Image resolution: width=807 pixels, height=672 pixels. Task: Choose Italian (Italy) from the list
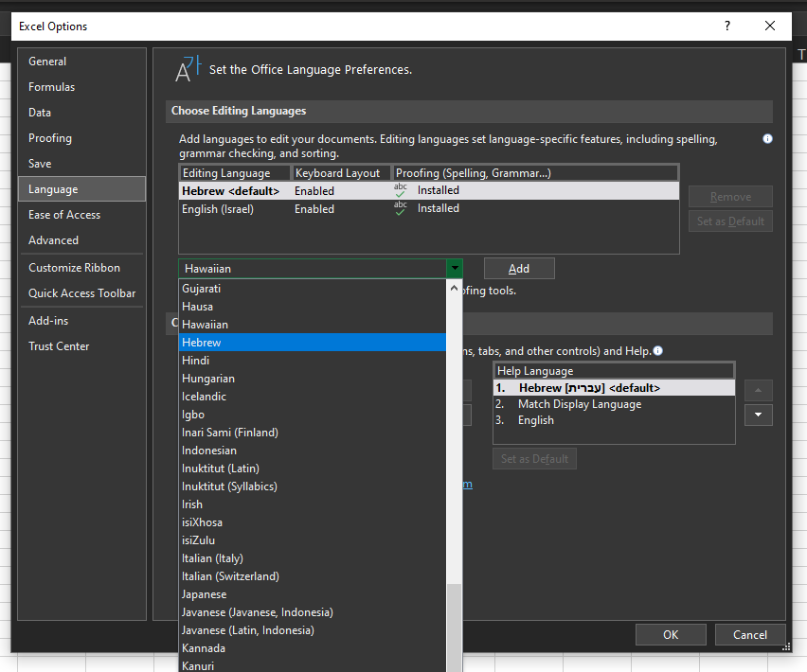313,558
